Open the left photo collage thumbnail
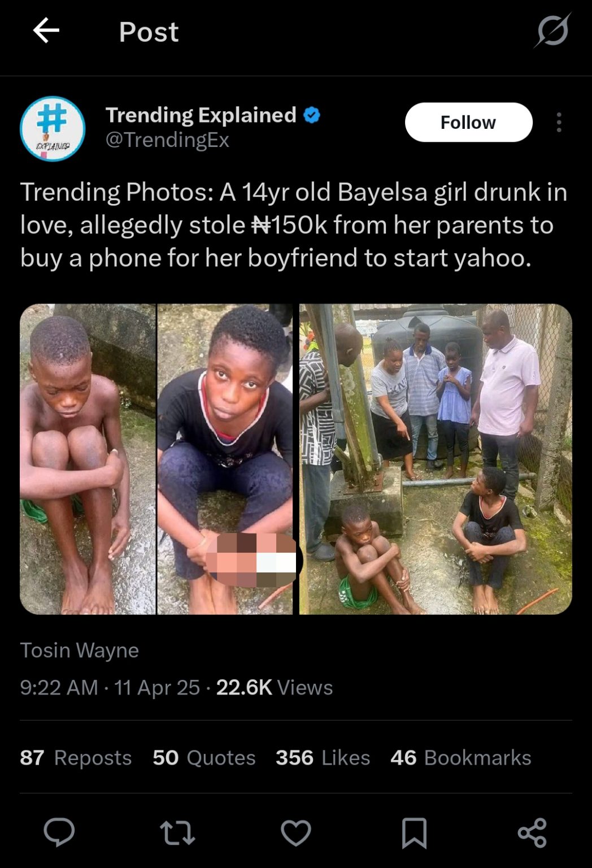 point(156,459)
